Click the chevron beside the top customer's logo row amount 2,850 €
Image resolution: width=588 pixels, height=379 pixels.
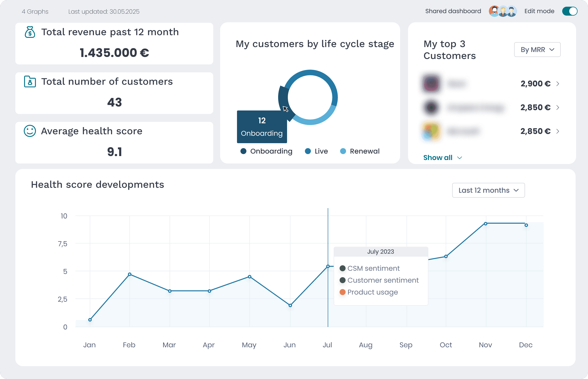pos(558,108)
